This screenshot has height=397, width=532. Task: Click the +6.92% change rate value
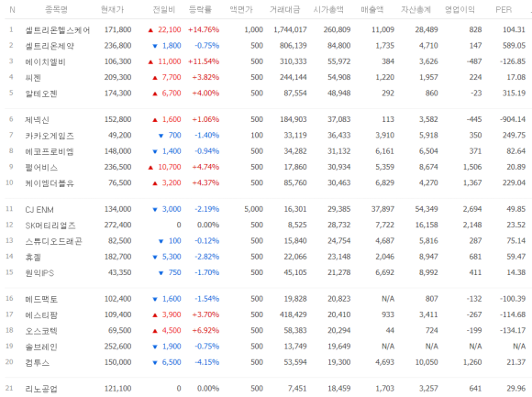205,330
